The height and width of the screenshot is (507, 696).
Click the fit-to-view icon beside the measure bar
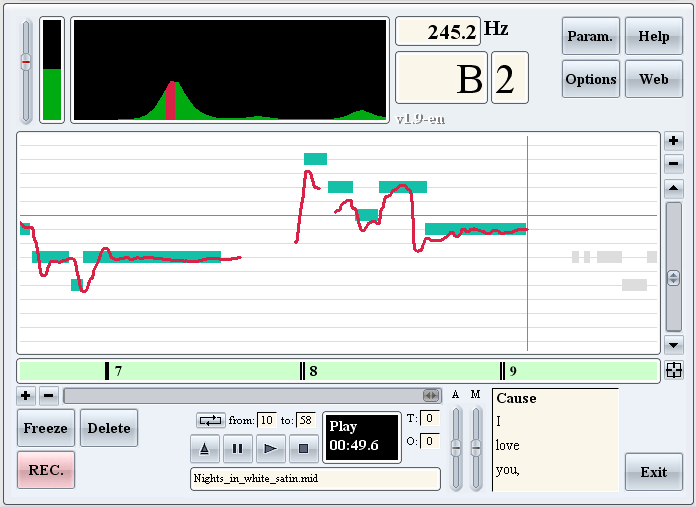(x=673, y=370)
